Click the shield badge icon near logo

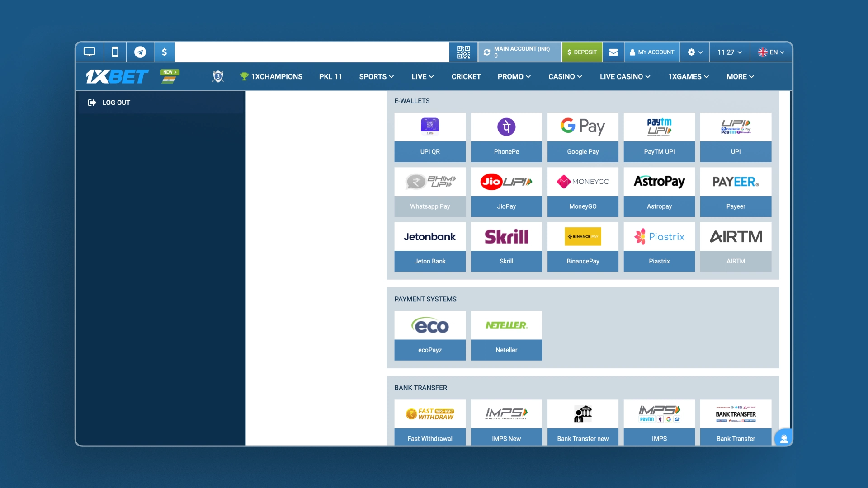tap(218, 76)
